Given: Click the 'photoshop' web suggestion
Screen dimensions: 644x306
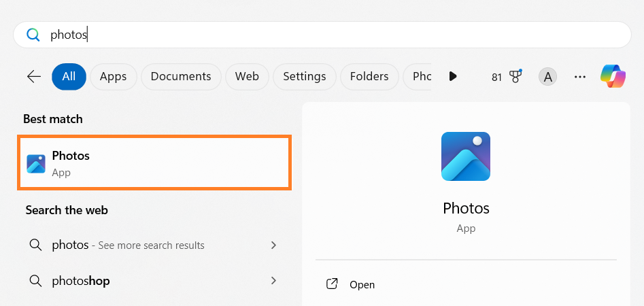Looking at the screenshot, I should pyautogui.click(x=81, y=280).
